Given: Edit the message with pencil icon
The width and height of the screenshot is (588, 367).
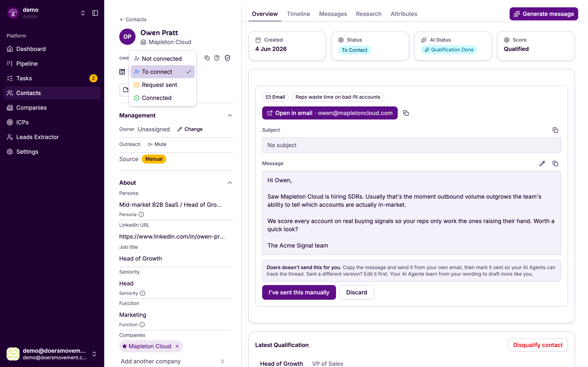Looking at the screenshot, I should [x=542, y=163].
